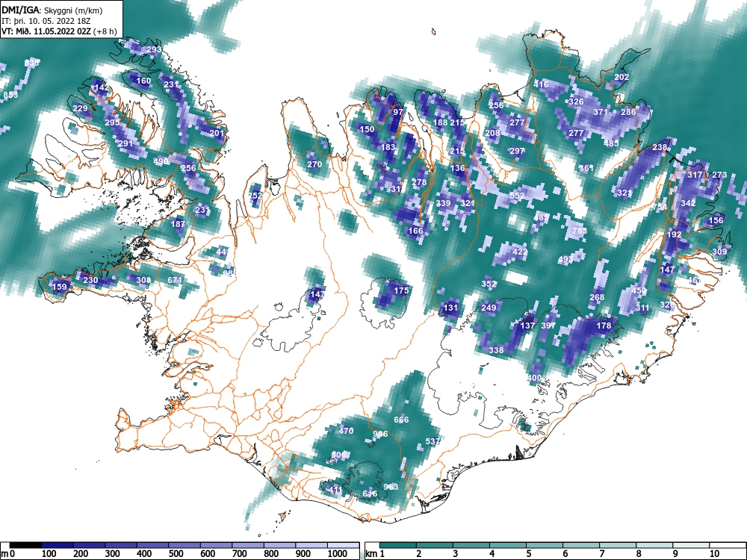Click the '500' label on metre legend
The image size is (747, 560).
176,554
